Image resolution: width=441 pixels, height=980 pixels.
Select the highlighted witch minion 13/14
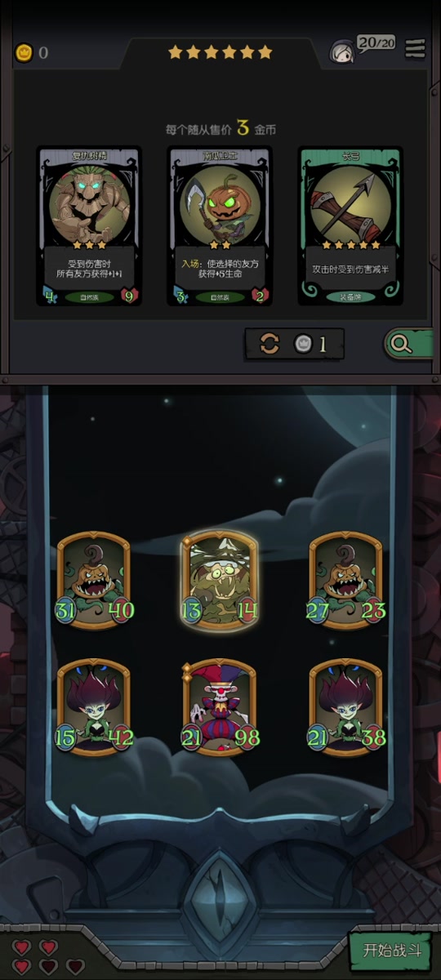220,580
